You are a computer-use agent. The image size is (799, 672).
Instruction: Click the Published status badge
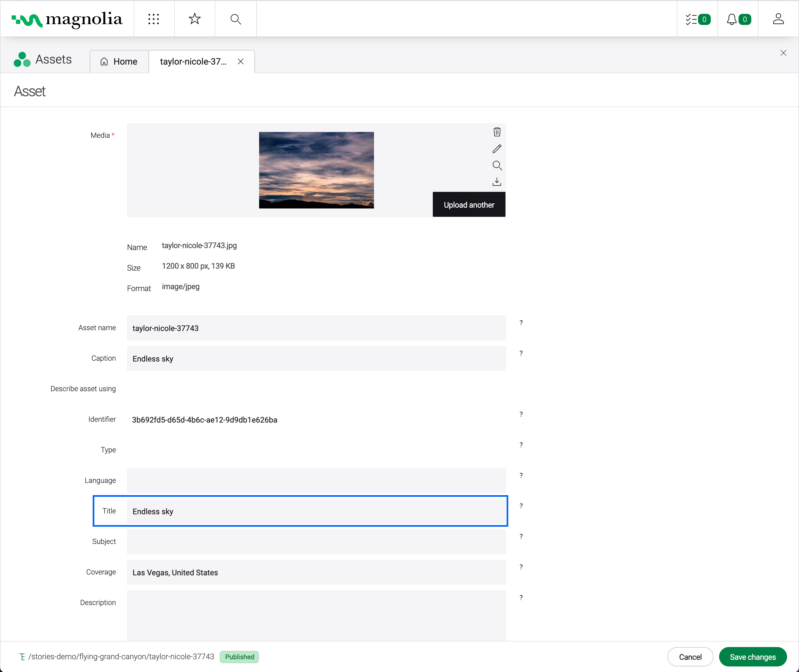pos(239,657)
